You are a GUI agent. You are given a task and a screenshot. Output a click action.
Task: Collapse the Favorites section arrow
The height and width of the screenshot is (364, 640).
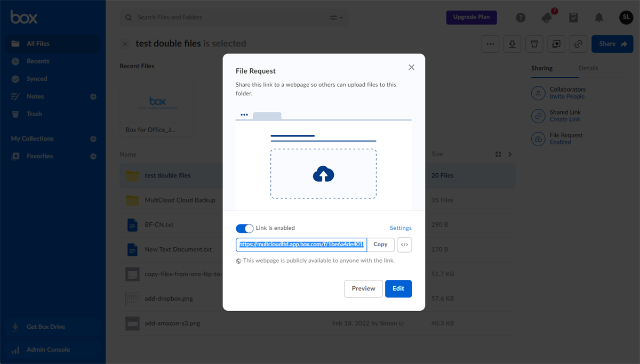pyautogui.click(x=93, y=156)
